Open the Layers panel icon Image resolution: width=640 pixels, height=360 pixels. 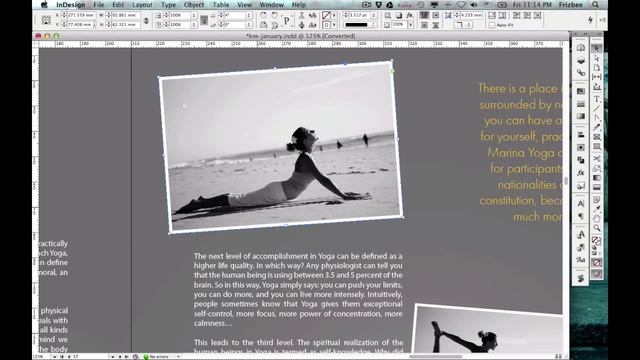pos(581,60)
